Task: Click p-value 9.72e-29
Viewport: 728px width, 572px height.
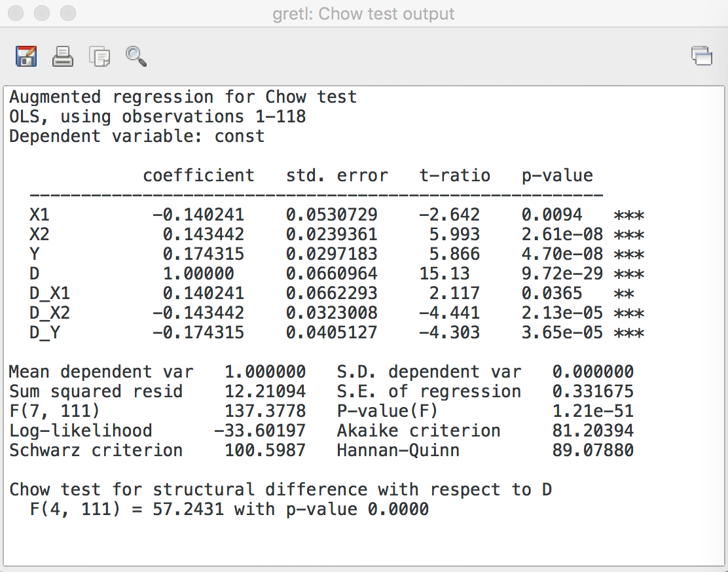Action: [562, 274]
